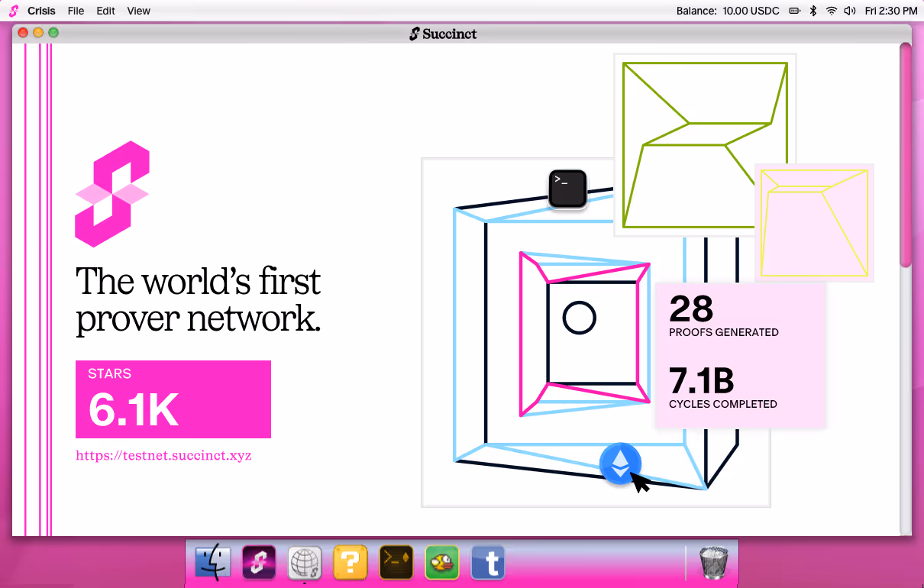Launch the Flappy Bird game icon
924x588 pixels.
point(442,564)
